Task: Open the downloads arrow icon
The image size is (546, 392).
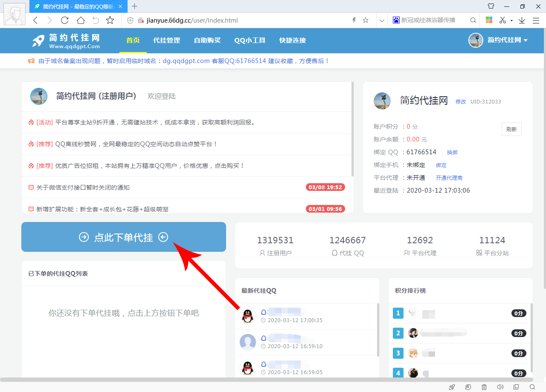Action: [x=522, y=20]
